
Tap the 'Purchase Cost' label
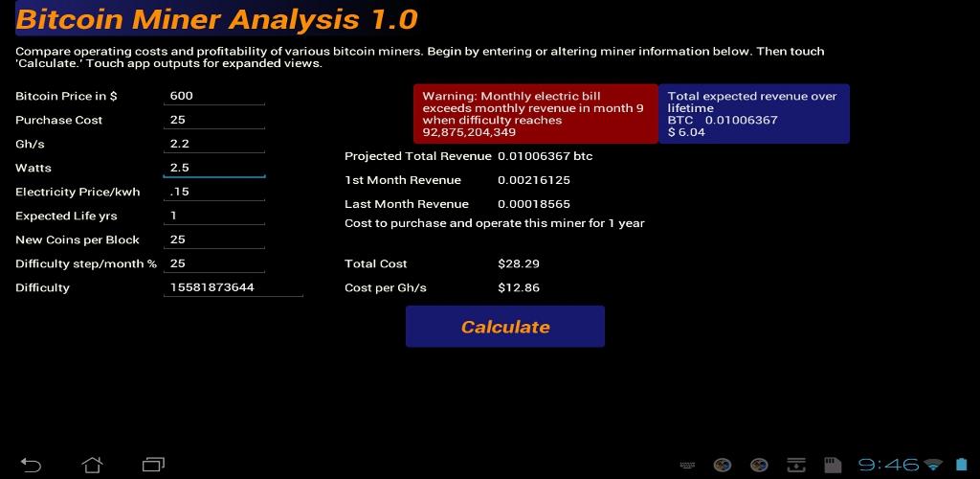(x=58, y=120)
